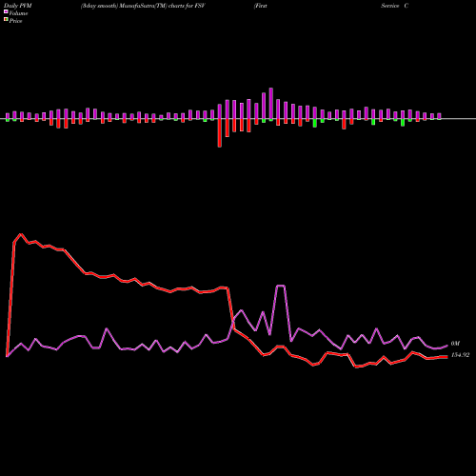Viewport: 476px width, 476px height.
Task: Click the 'MunafaSutra(TM) charts for FSV' heading
Action: point(162,6)
